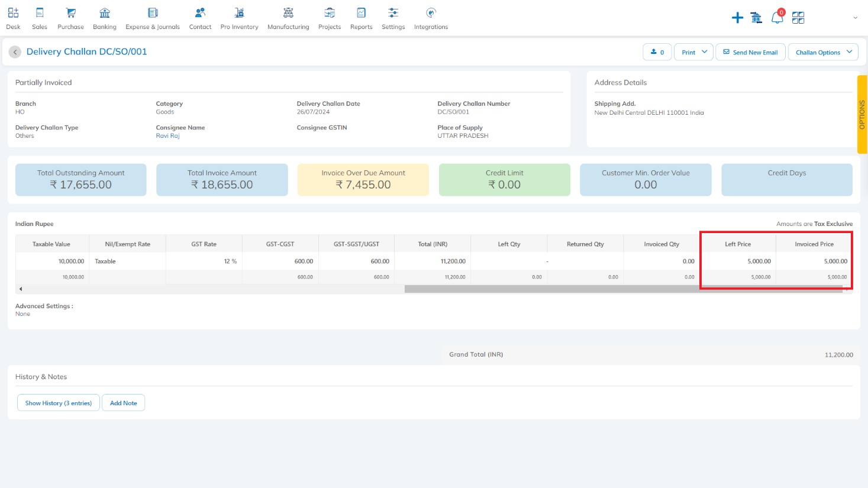The image size is (868, 488).
Task: Click the bank building icon near plus
Action: point(756,18)
